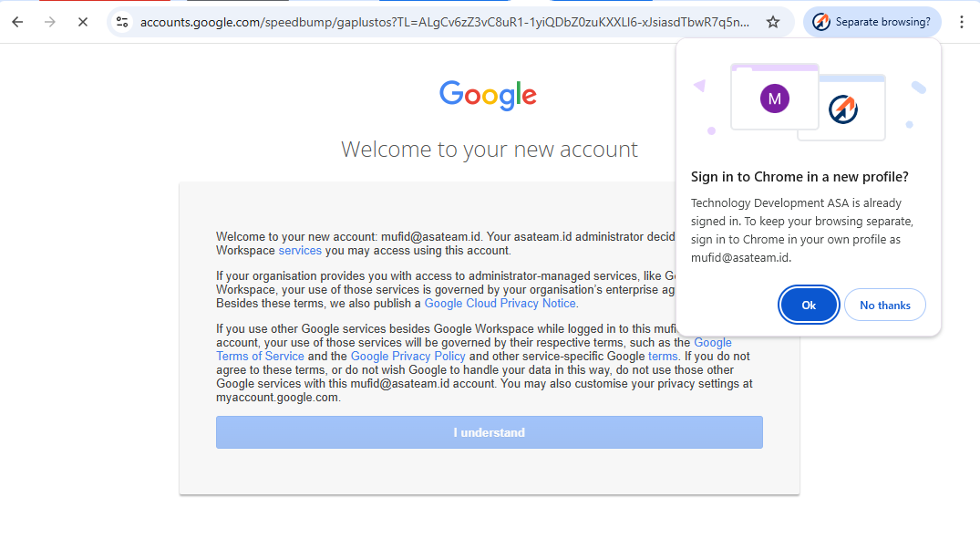Open the Google Privacy Policy link

(407, 357)
